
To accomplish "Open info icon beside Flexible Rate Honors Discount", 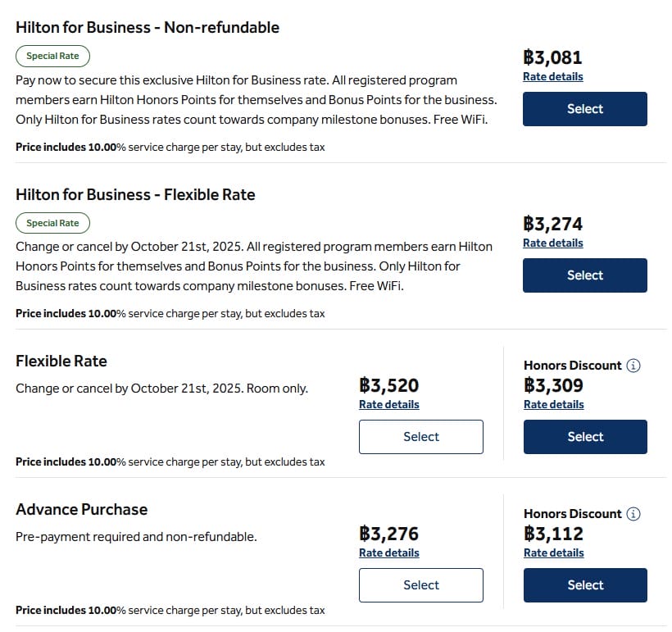I will click(x=633, y=366).
